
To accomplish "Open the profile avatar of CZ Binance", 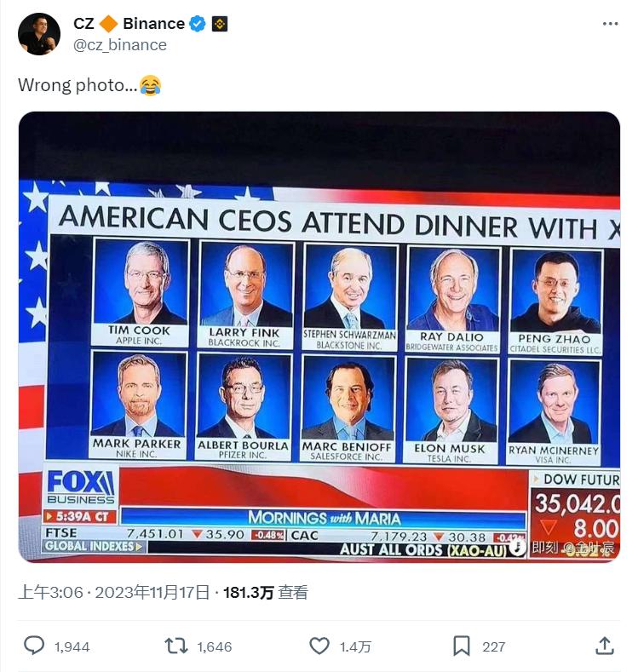I will (x=39, y=34).
